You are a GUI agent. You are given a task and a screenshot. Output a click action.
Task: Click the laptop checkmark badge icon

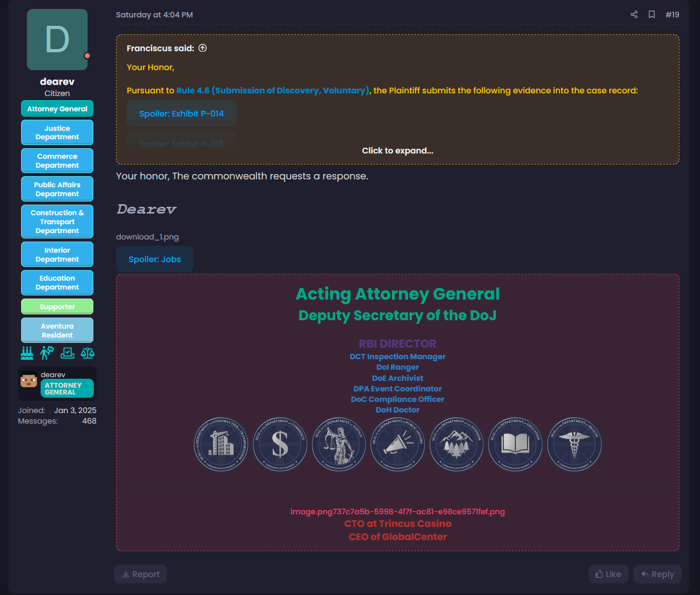pyautogui.click(x=68, y=353)
